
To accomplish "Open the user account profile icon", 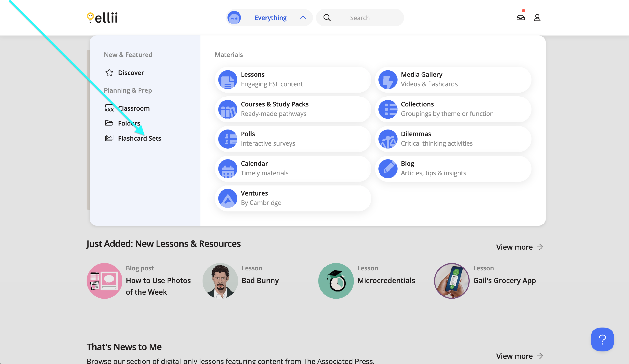I will tap(537, 18).
